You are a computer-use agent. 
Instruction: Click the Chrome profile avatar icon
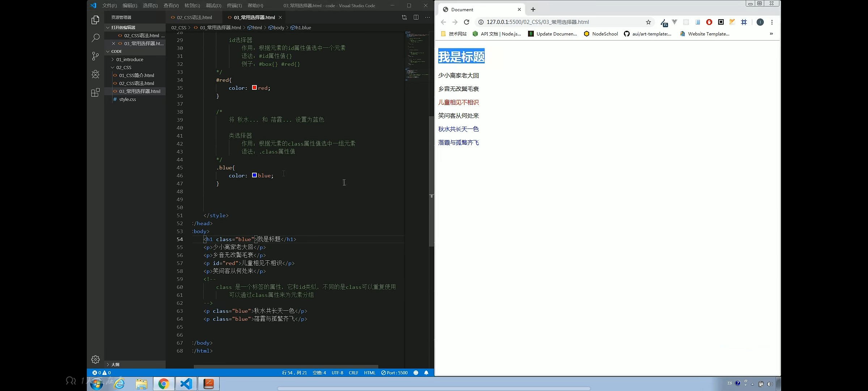760,22
